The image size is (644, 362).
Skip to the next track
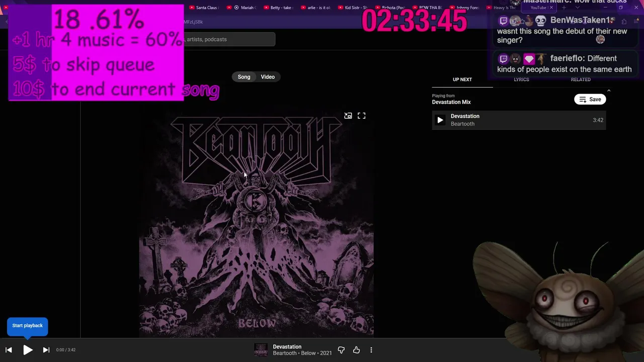pyautogui.click(x=46, y=350)
